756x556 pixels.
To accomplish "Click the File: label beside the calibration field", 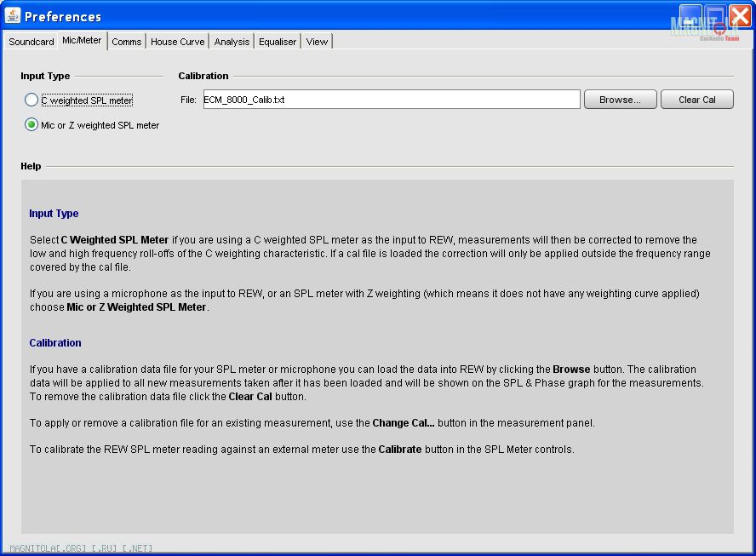I will pos(188,100).
